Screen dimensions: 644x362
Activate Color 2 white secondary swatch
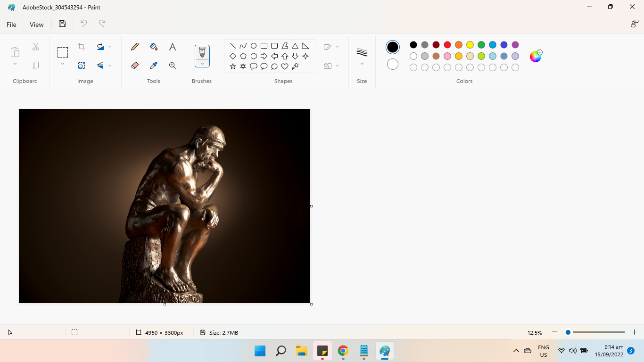[x=393, y=64]
